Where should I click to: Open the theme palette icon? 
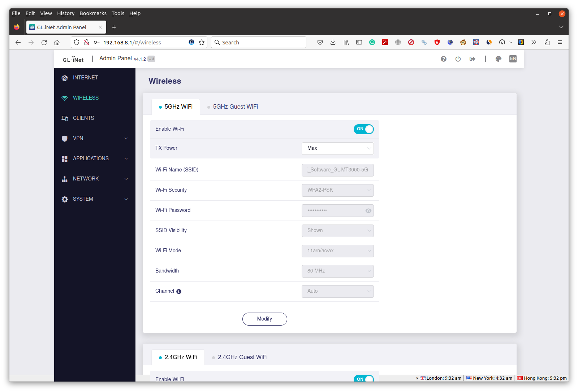tap(498, 59)
